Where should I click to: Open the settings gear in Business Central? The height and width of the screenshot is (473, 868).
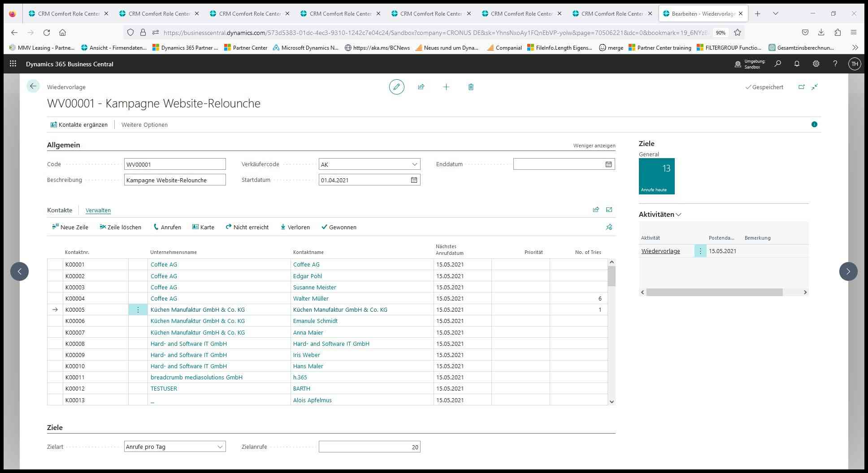(816, 64)
